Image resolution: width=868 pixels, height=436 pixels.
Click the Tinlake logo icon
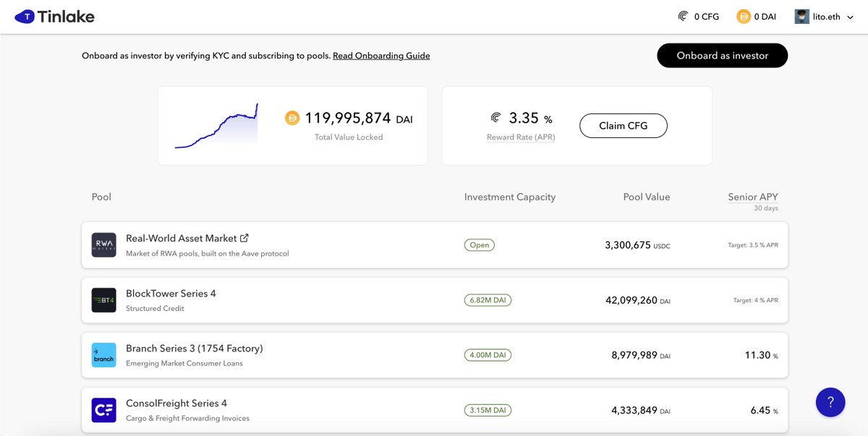tap(25, 16)
